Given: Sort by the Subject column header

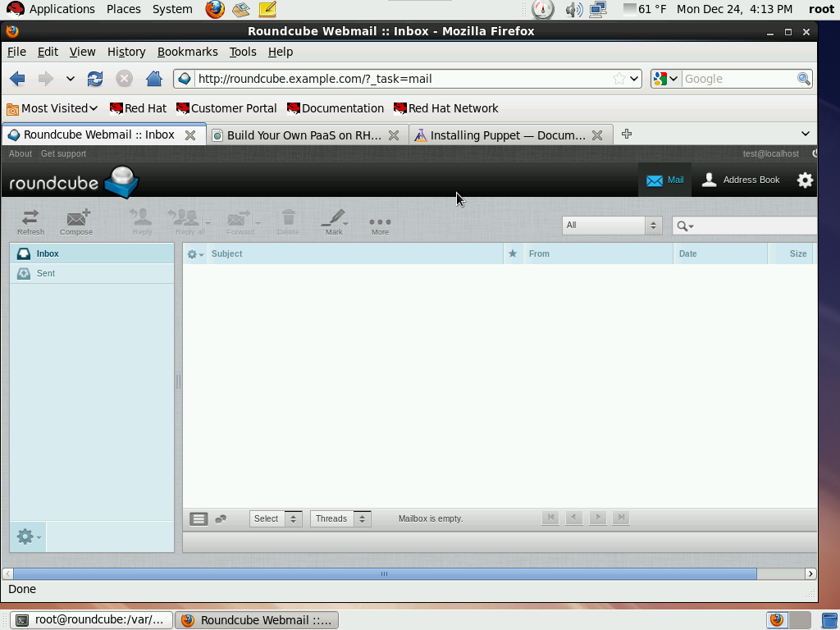Looking at the screenshot, I should tap(226, 254).
